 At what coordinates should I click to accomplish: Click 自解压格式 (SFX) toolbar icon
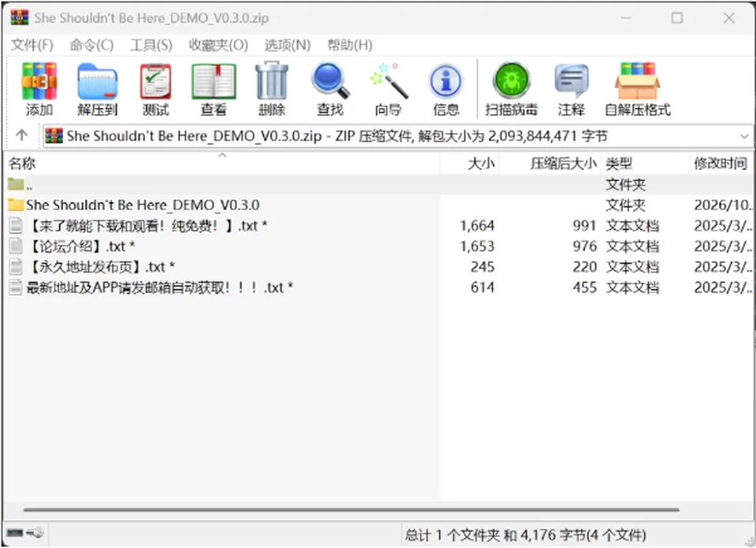637,89
